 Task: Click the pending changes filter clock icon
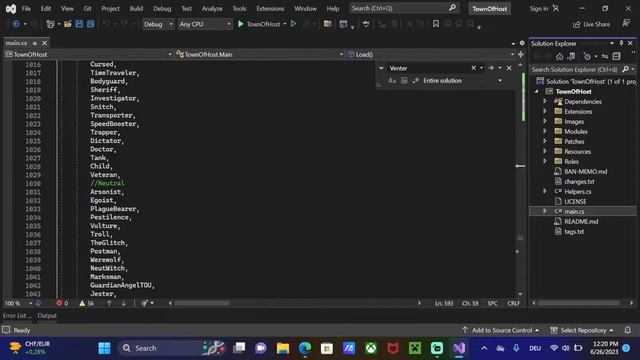pos(587,56)
